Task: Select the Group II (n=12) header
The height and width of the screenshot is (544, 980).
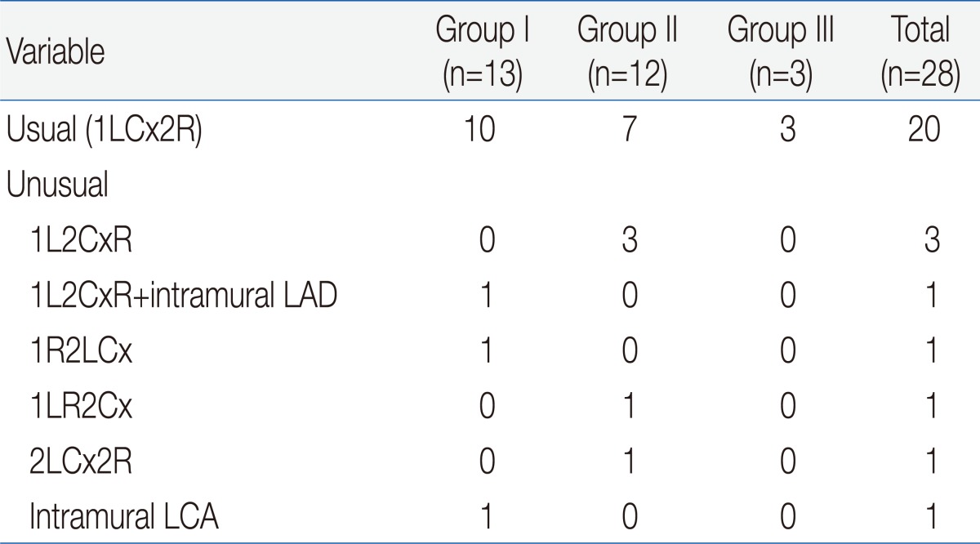Action: click(x=626, y=53)
